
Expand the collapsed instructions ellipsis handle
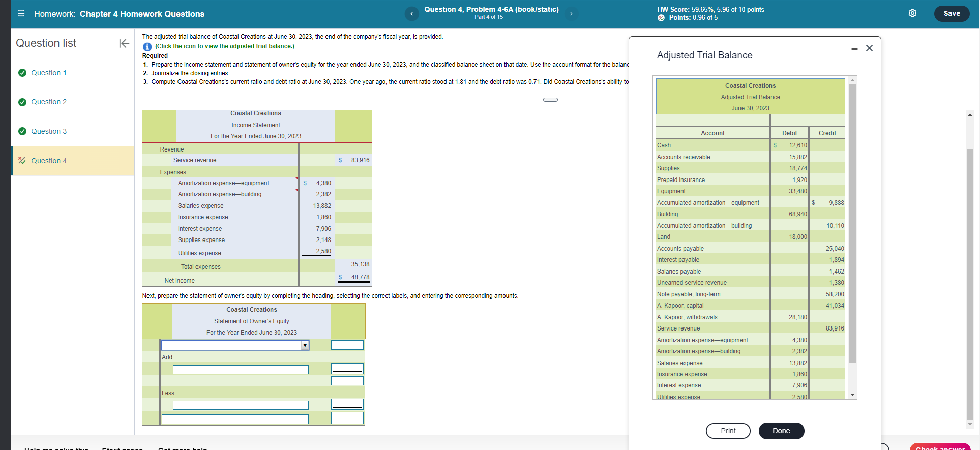tap(550, 100)
